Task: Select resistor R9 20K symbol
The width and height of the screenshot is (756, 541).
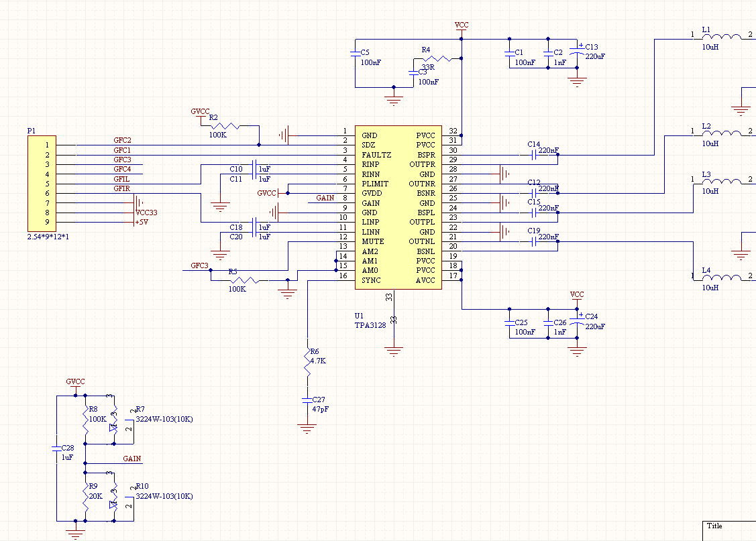Action: point(85,497)
